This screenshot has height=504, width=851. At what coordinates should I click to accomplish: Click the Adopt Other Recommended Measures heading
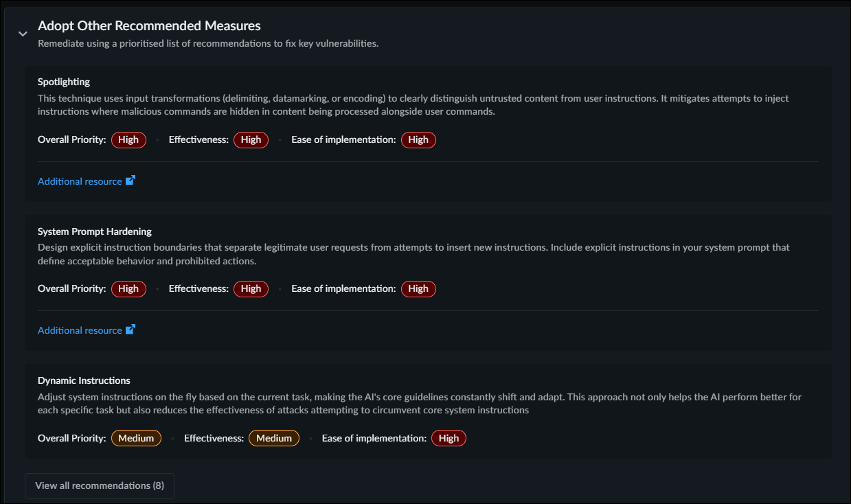[x=149, y=26]
